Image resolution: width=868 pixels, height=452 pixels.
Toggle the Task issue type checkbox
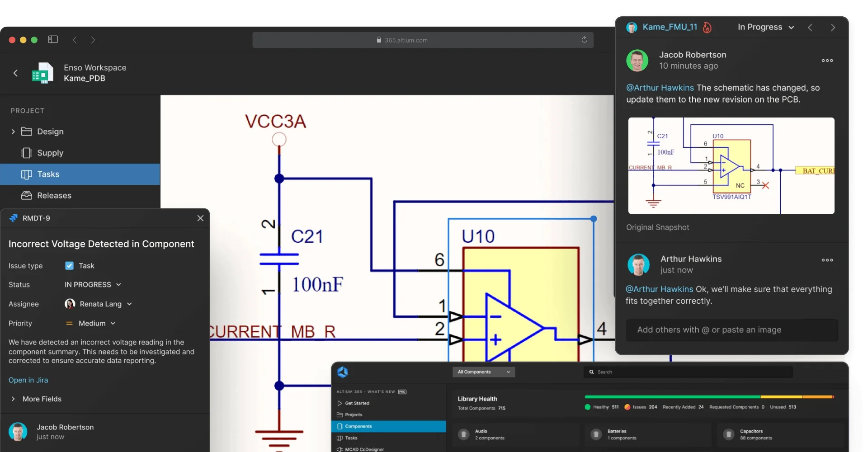point(69,265)
